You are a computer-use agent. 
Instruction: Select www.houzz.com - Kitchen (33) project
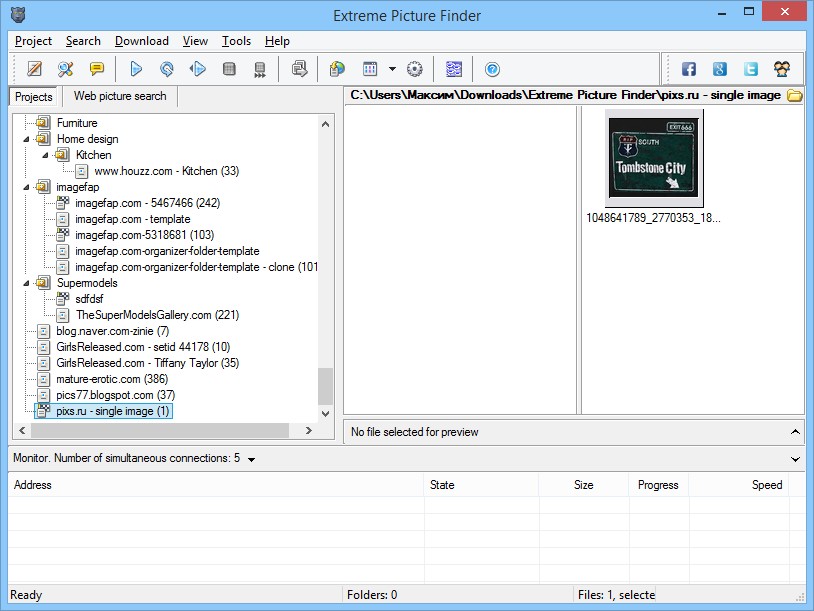pos(167,171)
